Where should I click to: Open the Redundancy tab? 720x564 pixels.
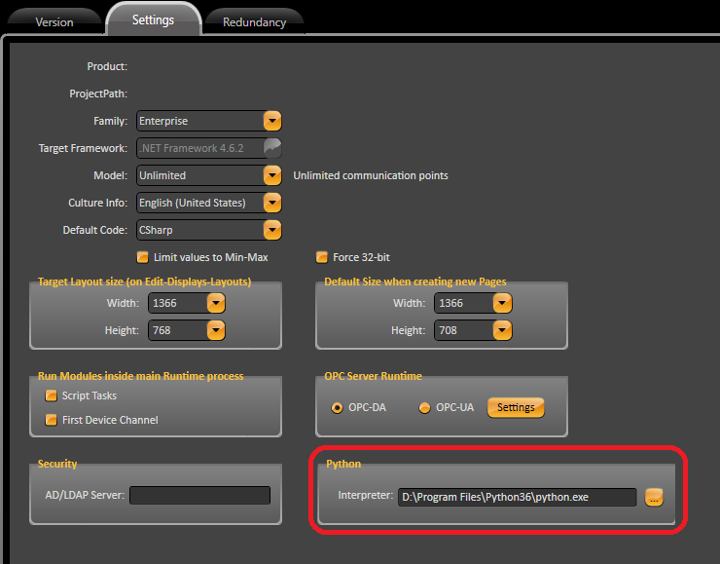click(x=254, y=21)
